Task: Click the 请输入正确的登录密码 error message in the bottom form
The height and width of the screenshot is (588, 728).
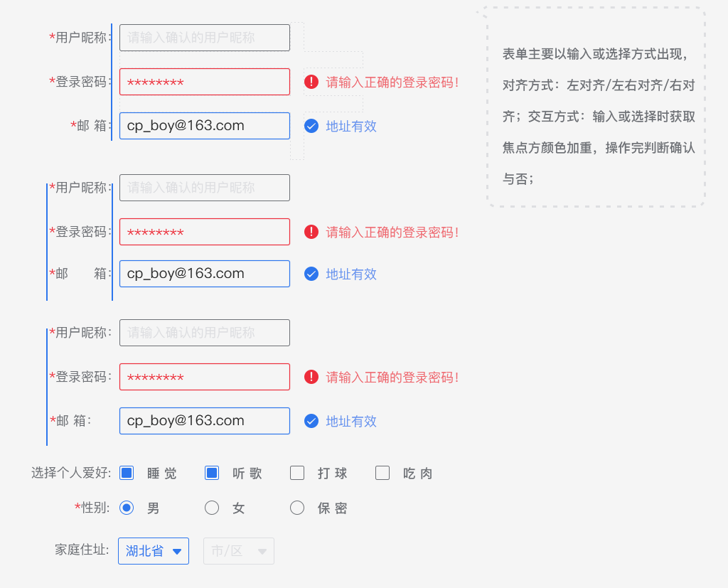Action: (392, 377)
